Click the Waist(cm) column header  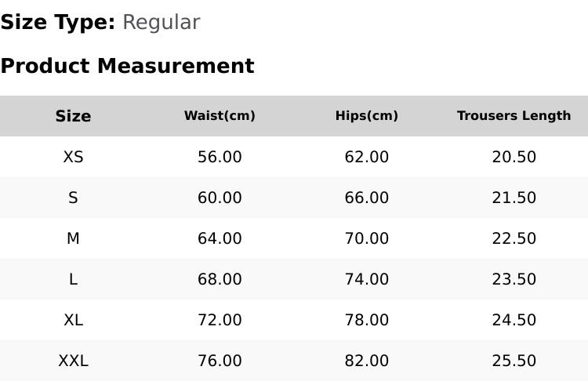[220, 116]
